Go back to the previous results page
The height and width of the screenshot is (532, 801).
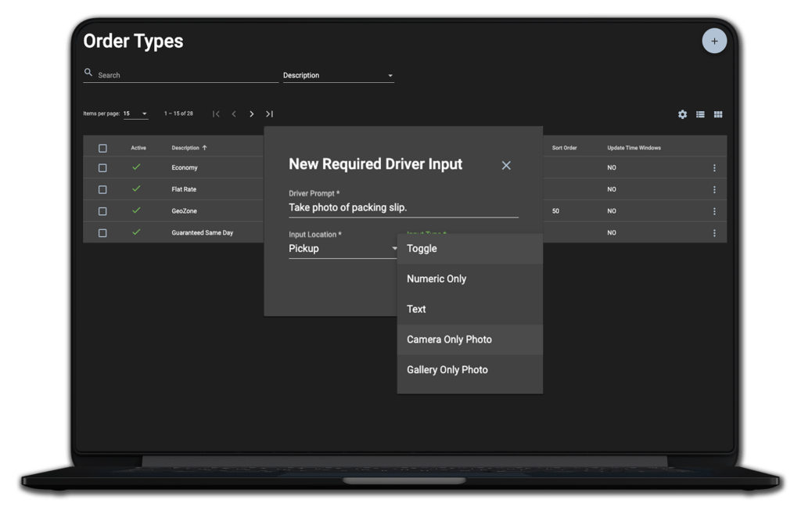tap(234, 113)
